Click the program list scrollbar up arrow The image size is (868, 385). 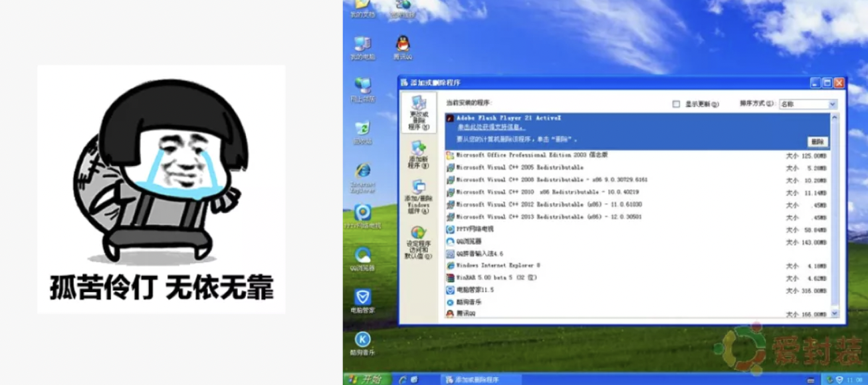click(x=835, y=117)
